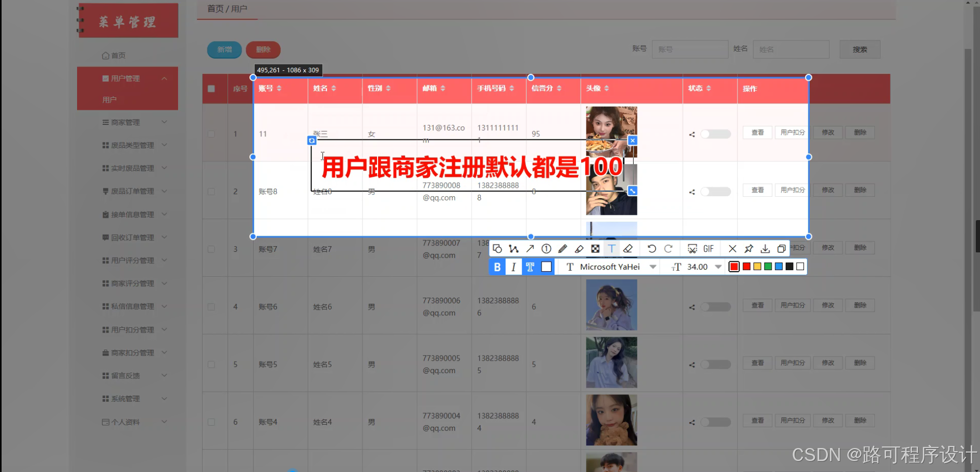Toggle the status switch for row 账号5
980x472 pixels.
click(x=715, y=364)
